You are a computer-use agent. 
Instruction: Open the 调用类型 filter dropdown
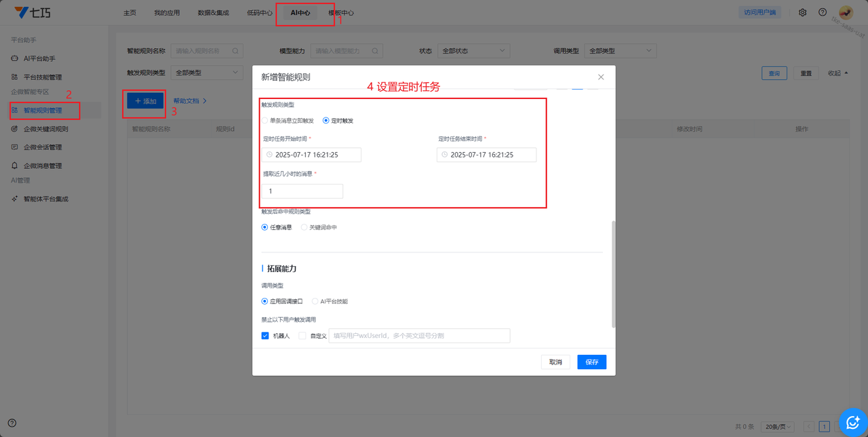[620, 51]
